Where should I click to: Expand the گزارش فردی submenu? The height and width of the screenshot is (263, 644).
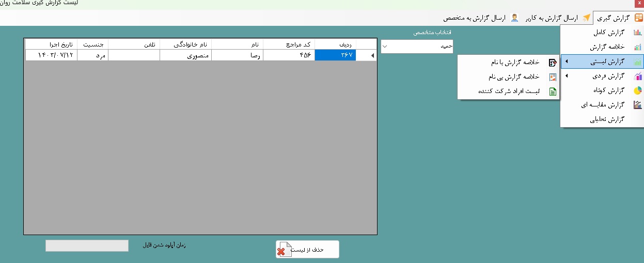point(567,76)
